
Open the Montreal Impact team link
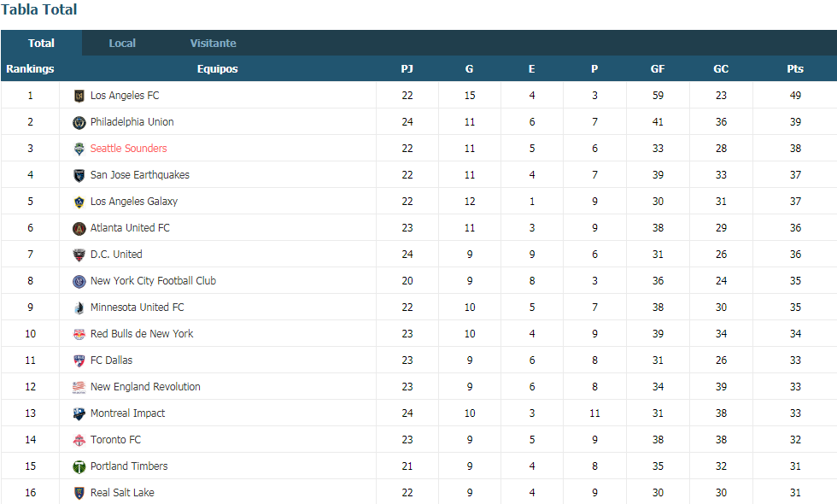click(127, 413)
